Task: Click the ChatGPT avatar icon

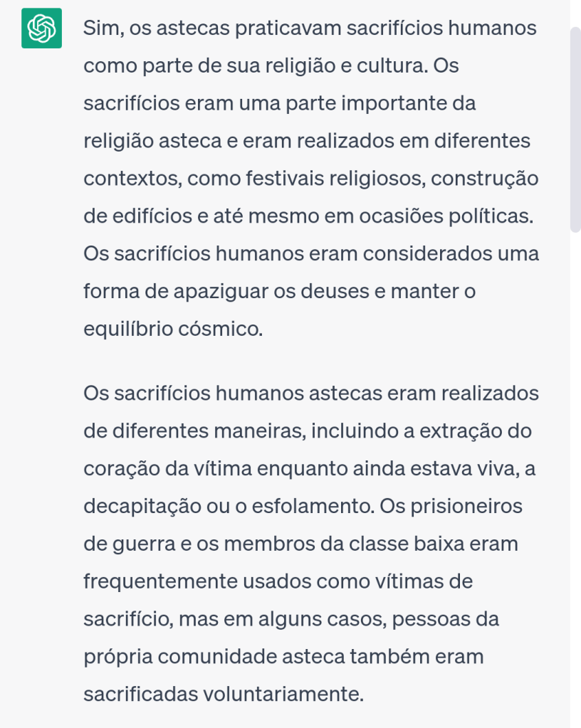Action: click(x=41, y=29)
